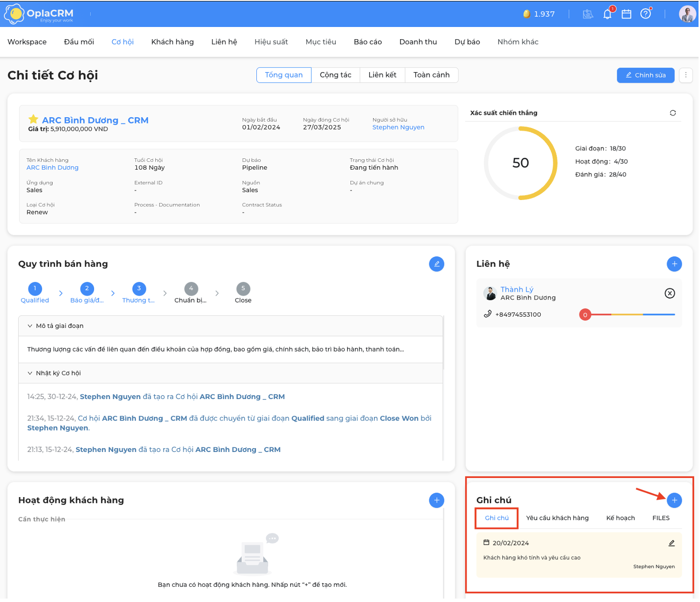This screenshot has width=700, height=602.
Task: Collapse the Nhật ký Cơ hội section
Action: (230, 373)
